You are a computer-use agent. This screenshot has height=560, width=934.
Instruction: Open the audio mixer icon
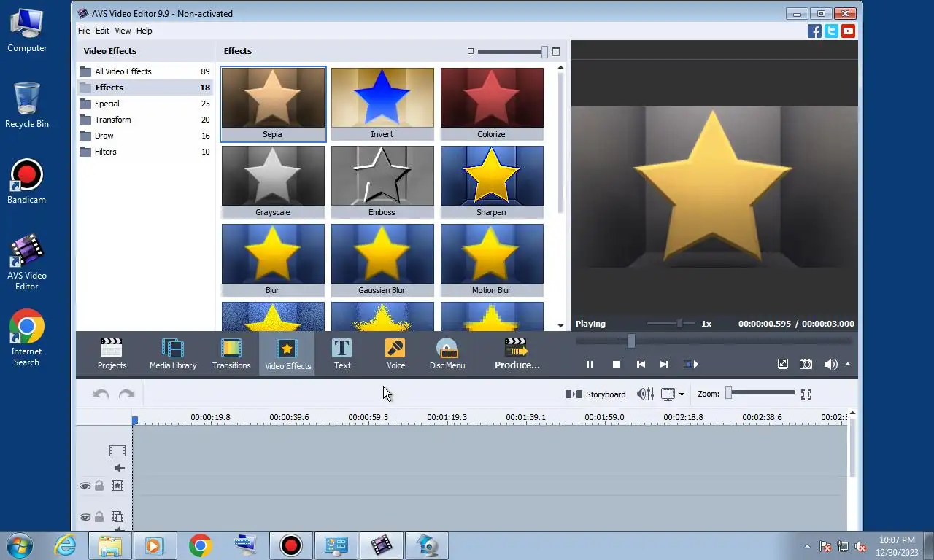point(645,394)
